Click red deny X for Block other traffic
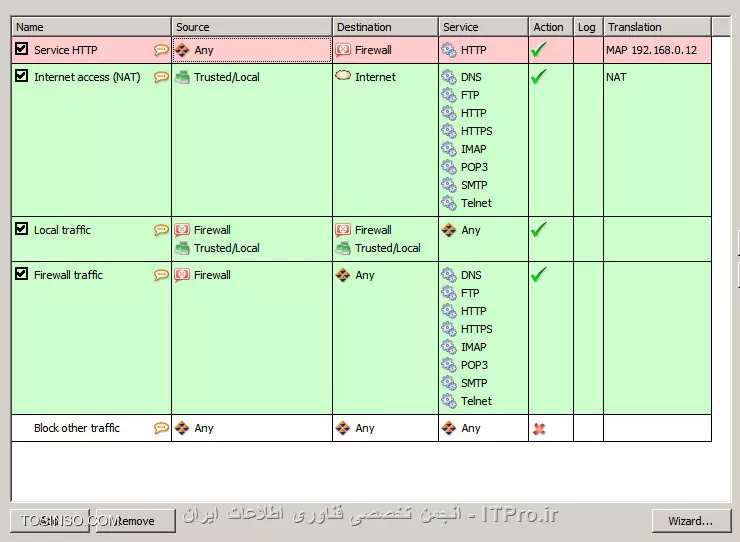Viewport: 740px width, 542px height. 539,429
